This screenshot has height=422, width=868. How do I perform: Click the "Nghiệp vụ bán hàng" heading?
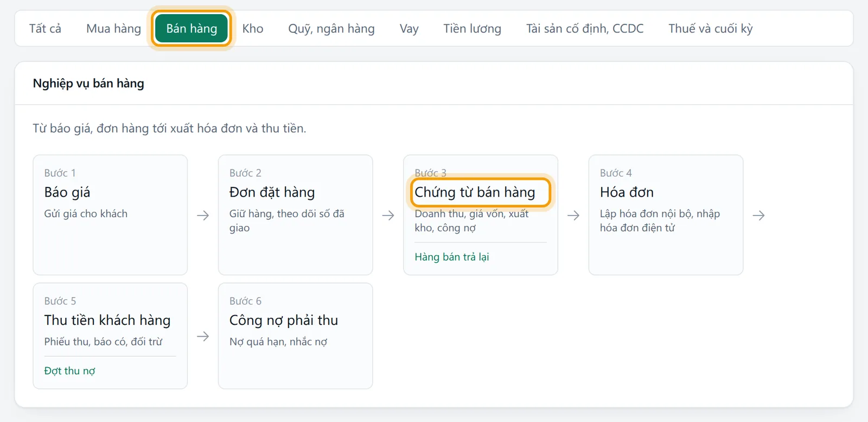click(x=88, y=83)
